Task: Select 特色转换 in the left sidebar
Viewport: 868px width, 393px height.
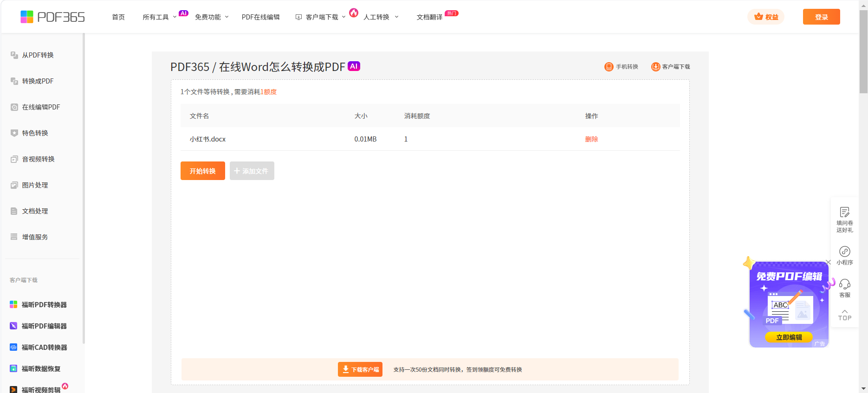Action: 35,133
